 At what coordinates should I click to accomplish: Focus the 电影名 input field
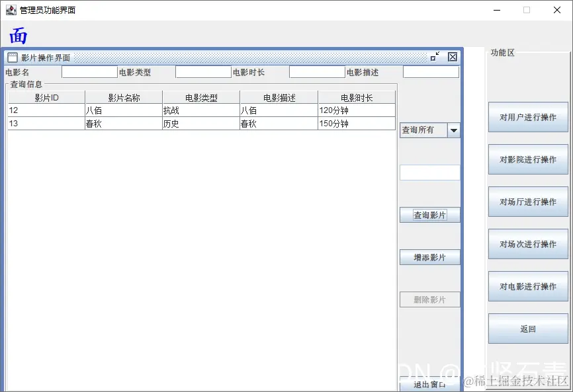[89, 72]
